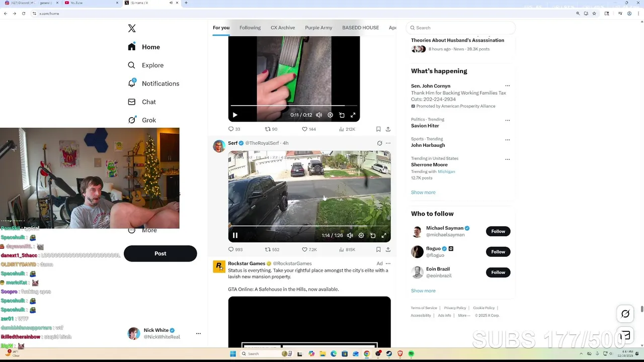This screenshot has width=644, height=362.
Task: Switch to the Following tab
Action: point(250,28)
